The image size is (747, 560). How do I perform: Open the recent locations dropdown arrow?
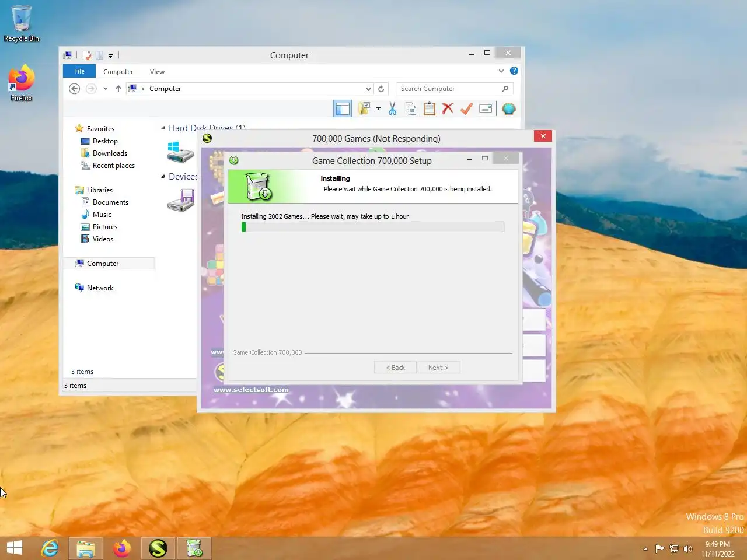(105, 89)
